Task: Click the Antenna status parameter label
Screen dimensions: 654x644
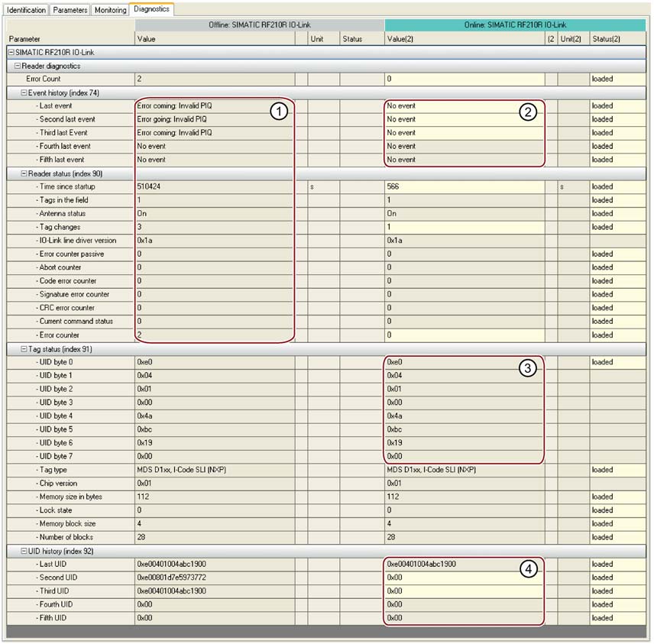Action: [x=63, y=214]
